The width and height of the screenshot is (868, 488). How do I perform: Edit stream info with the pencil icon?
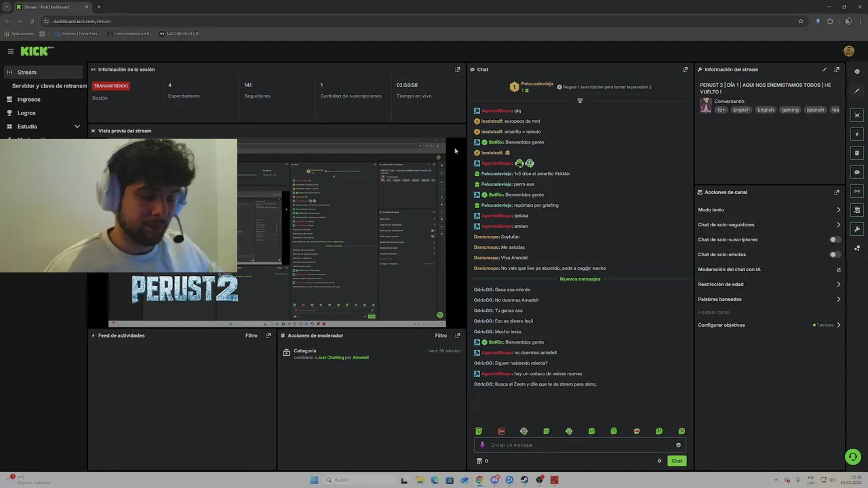coord(825,69)
